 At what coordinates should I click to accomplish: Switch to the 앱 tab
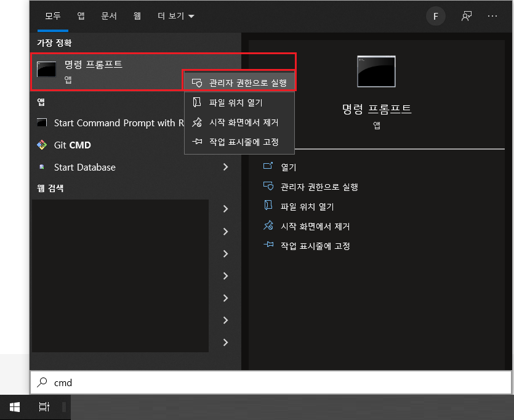81,16
